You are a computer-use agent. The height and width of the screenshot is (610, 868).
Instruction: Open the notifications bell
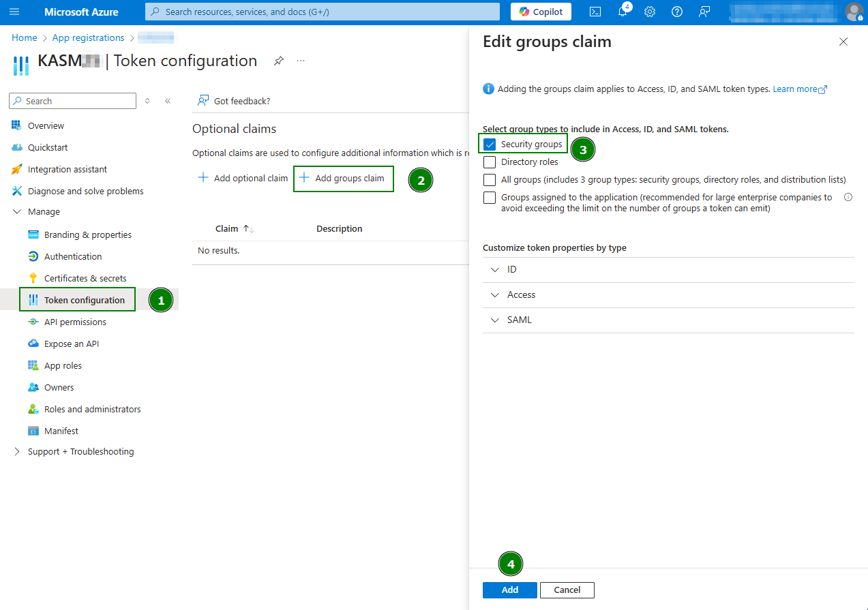(622, 12)
